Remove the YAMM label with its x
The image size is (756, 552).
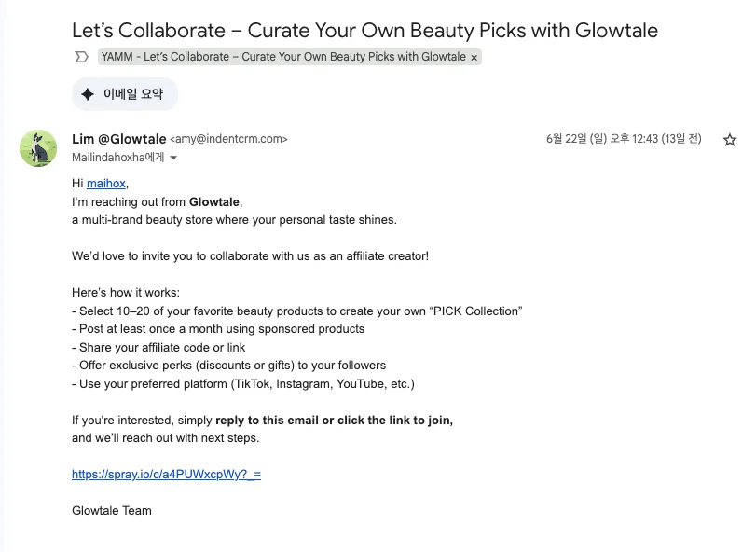pos(474,57)
